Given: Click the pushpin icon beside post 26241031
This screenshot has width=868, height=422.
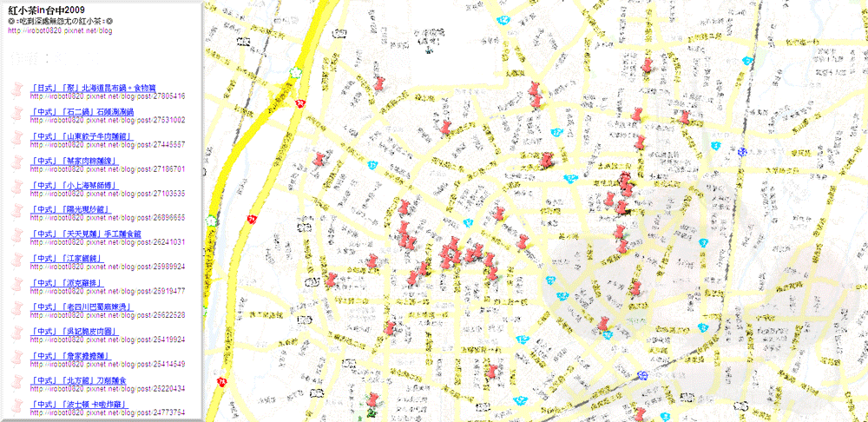Looking at the screenshot, I should (x=18, y=236).
